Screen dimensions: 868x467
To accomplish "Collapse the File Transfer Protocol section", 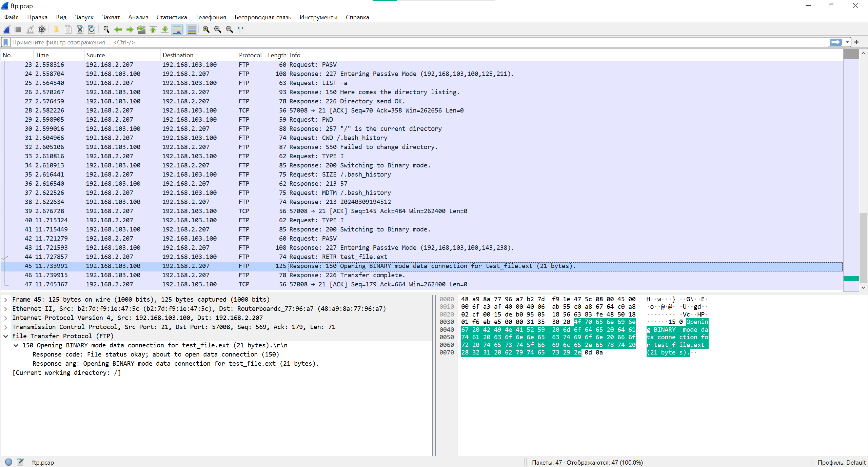I will point(6,336).
